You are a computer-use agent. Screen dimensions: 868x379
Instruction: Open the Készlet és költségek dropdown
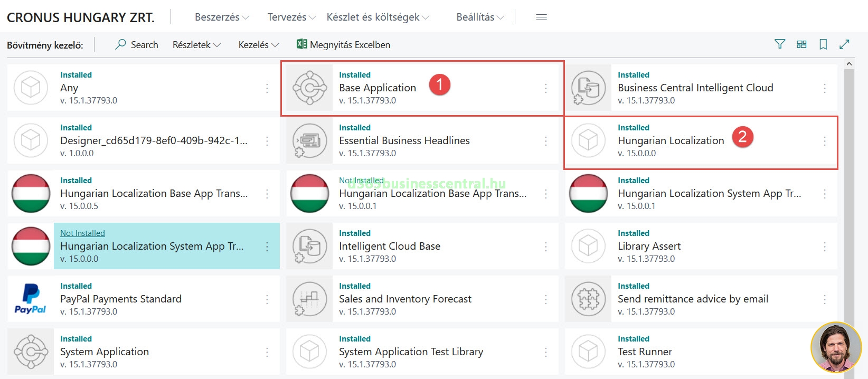378,17
